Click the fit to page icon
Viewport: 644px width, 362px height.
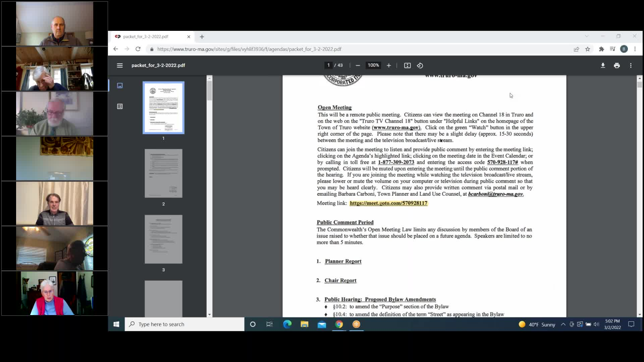point(407,65)
